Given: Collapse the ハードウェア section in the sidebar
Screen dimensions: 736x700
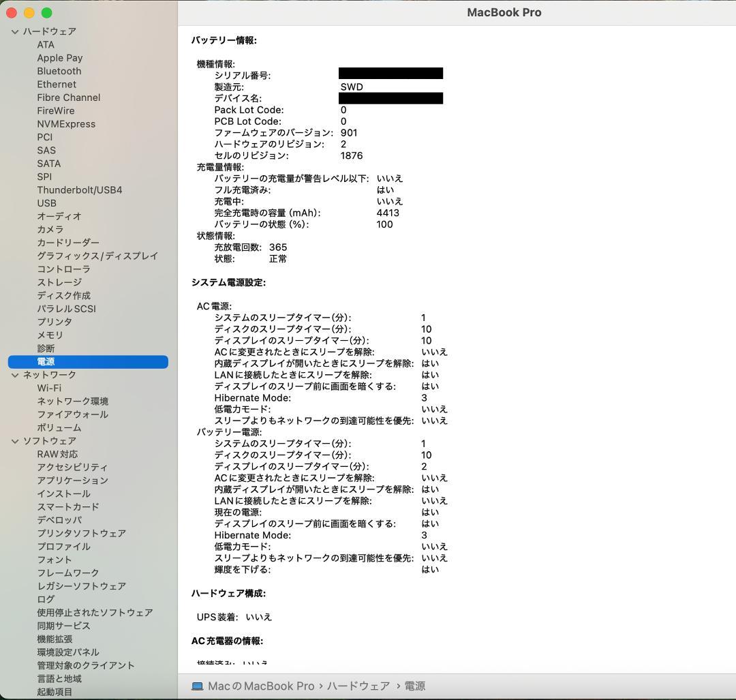Looking at the screenshot, I should coord(14,31).
